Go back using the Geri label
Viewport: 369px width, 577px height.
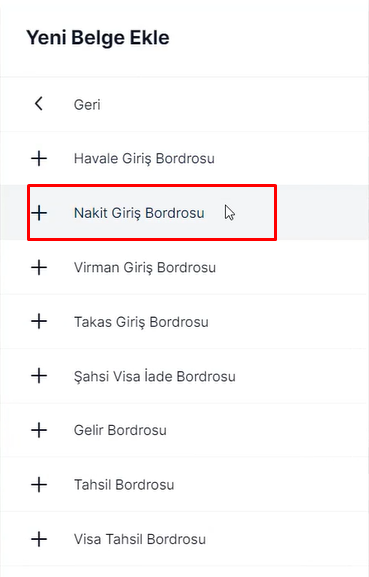pos(87,105)
